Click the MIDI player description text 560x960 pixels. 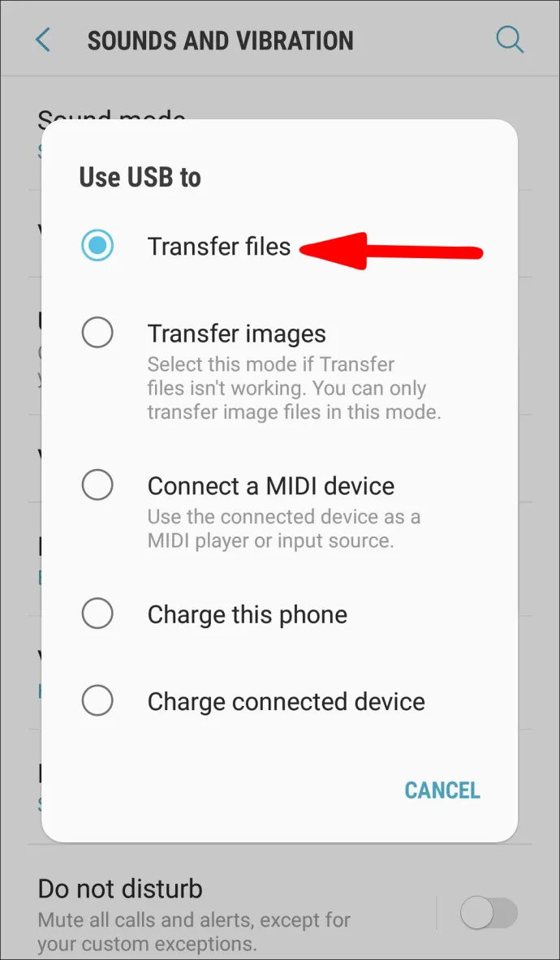tap(284, 528)
